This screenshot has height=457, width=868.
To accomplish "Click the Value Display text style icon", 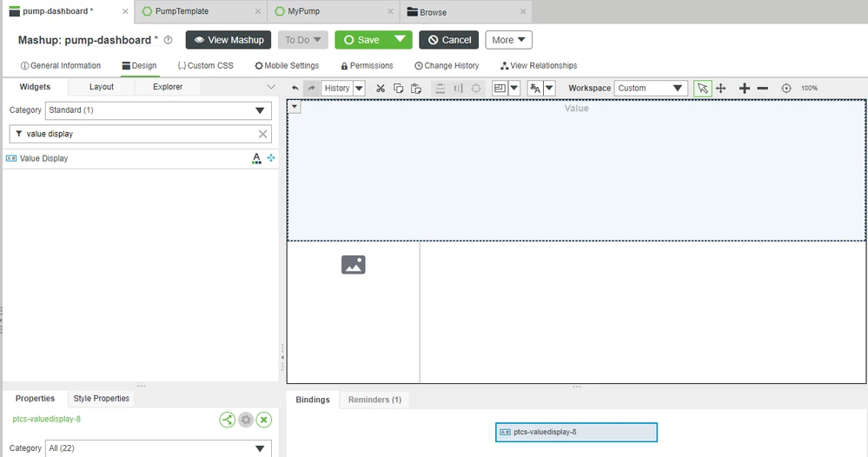I will coord(256,158).
